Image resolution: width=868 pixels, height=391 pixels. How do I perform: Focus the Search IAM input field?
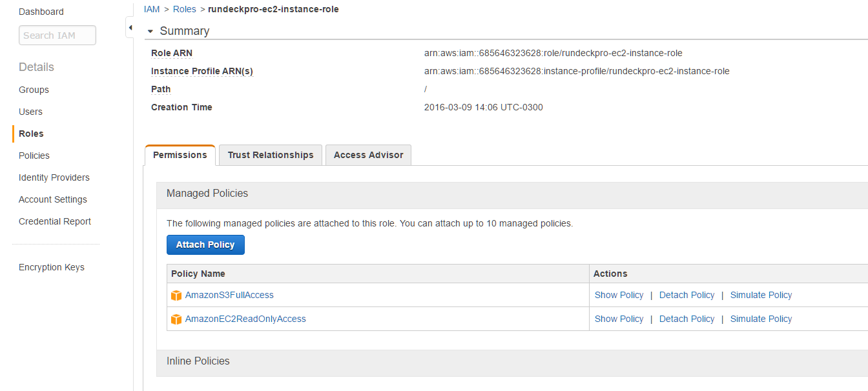click(57, 35)
